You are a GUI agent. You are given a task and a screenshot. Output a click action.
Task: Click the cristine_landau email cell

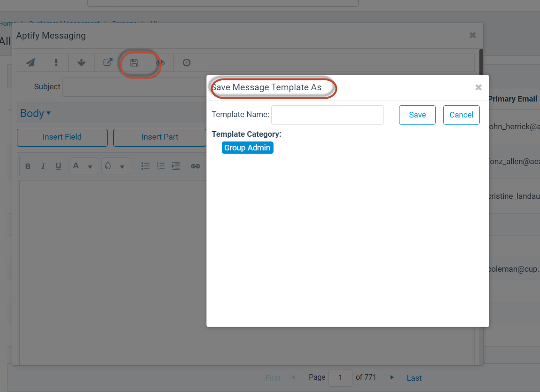pyautogui.click(x=514, y=196)
